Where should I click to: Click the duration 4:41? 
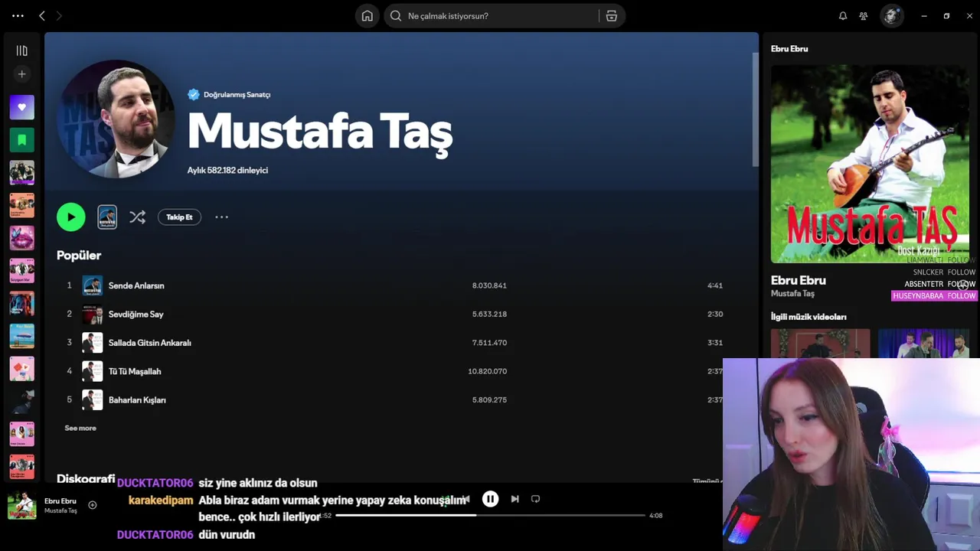point(714,285)
